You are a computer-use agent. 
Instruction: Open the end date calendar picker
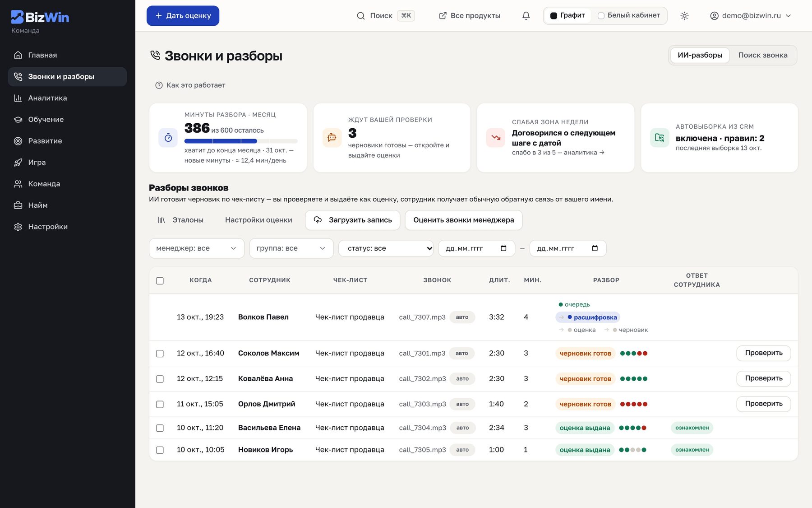click(595, 248)
